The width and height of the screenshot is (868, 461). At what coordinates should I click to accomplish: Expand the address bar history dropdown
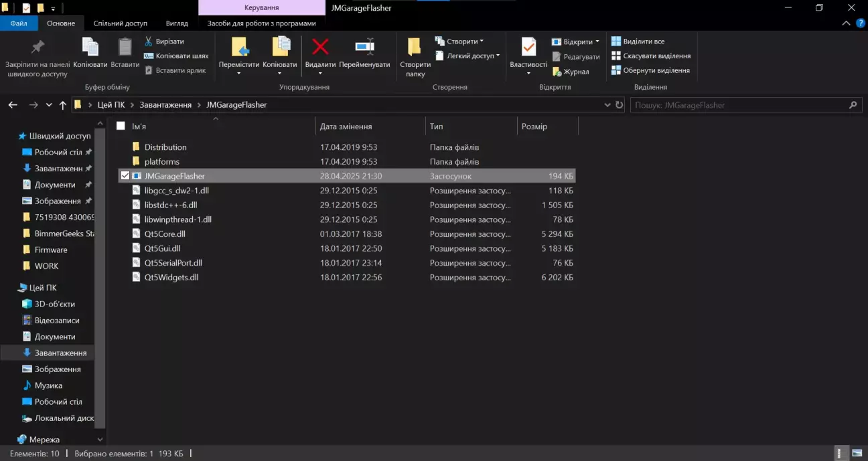click(607, 105)
